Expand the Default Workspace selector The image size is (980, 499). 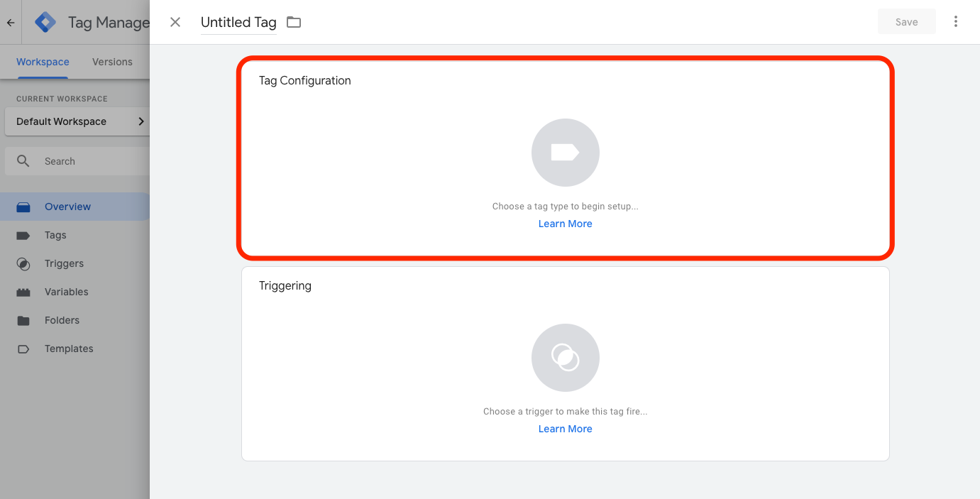point(77,121)
